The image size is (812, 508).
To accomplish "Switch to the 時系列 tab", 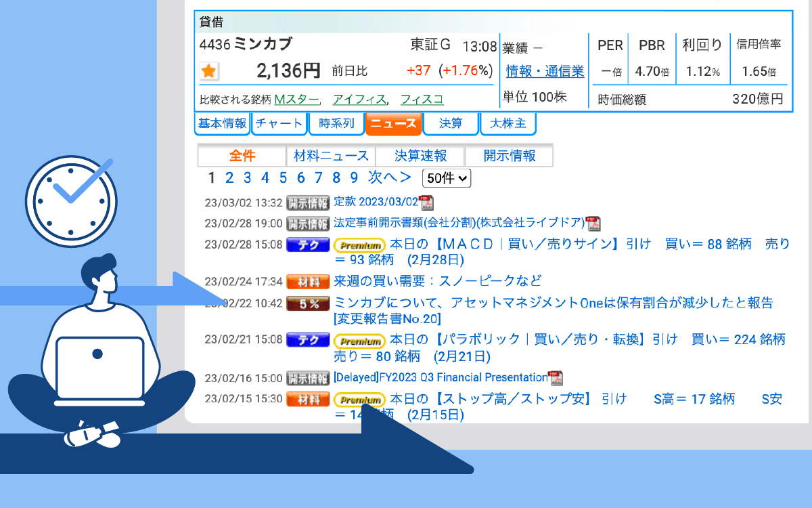I will click(336, 123).
